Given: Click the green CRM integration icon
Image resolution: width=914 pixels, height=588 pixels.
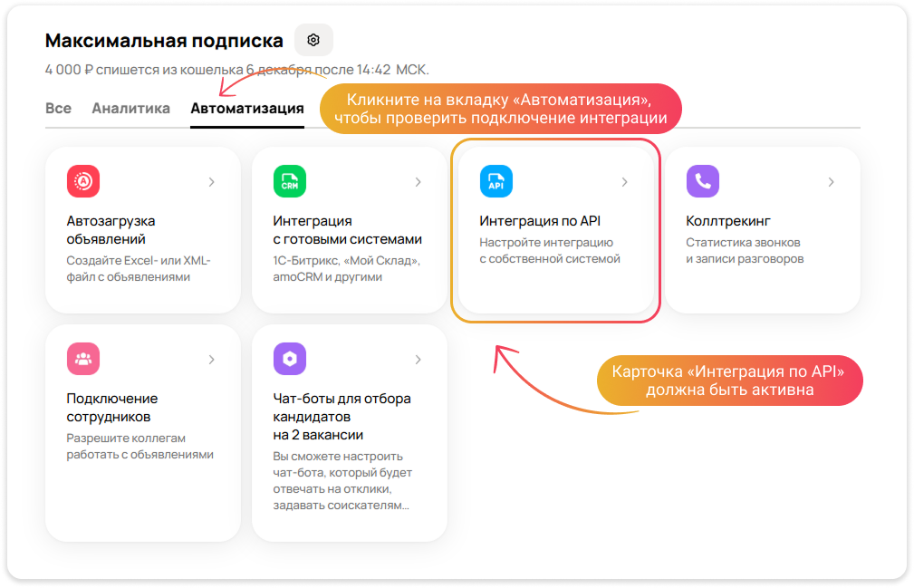Looking at the screenshot, I should pos(290,181).
